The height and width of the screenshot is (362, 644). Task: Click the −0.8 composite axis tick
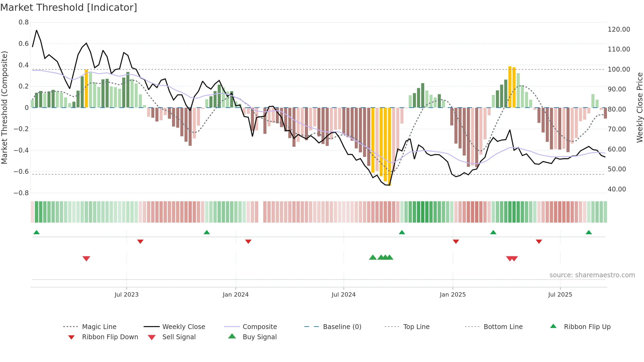tap(21, 193)
